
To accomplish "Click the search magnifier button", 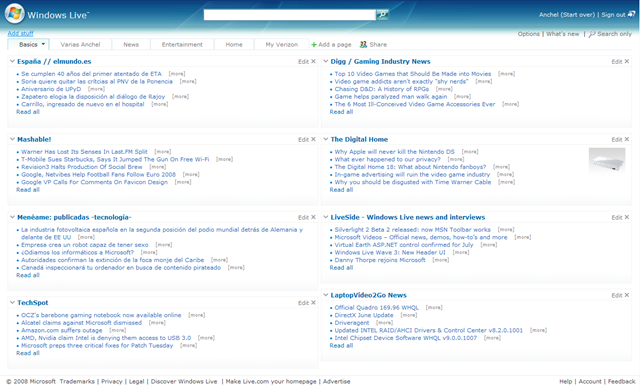I will point(382,15).
